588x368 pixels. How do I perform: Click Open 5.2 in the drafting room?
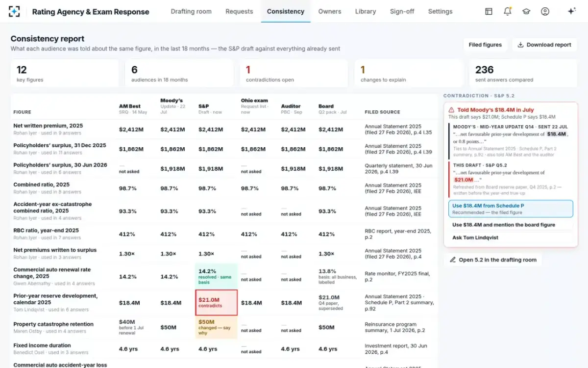(x=493, y=260)
